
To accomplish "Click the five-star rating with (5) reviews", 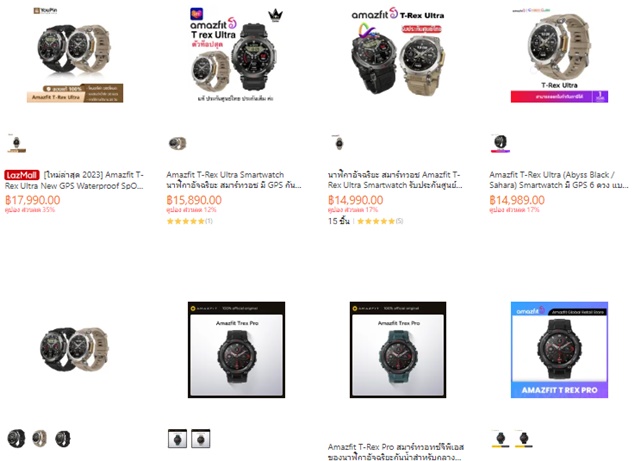I will coord(380,221).
